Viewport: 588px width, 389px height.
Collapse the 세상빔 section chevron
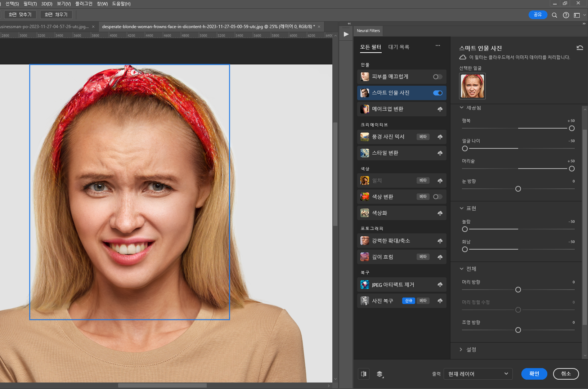click(462, 107)
